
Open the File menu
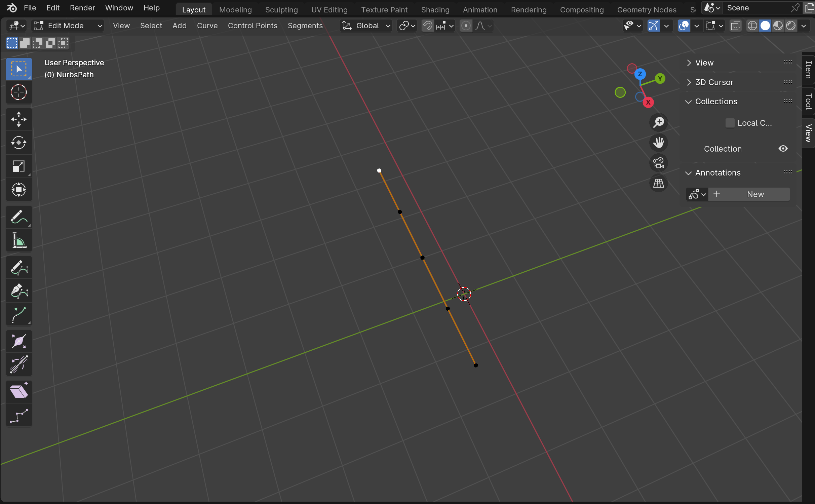pyautogui.click(x=30, y=8)
